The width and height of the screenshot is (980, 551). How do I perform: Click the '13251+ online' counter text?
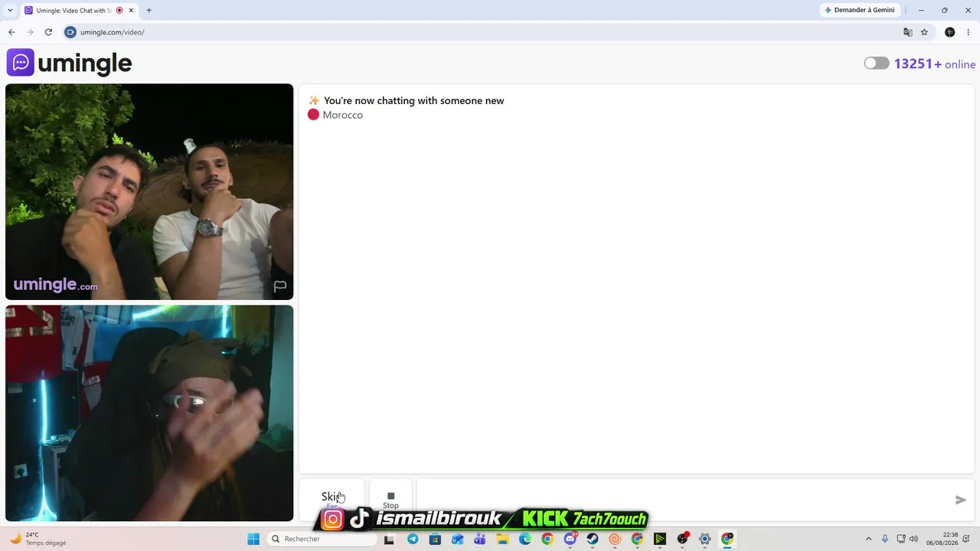click(935, 64)
